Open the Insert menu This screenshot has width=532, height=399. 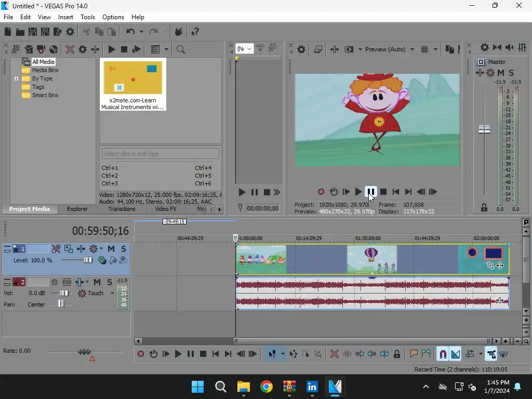click(65, 17)
